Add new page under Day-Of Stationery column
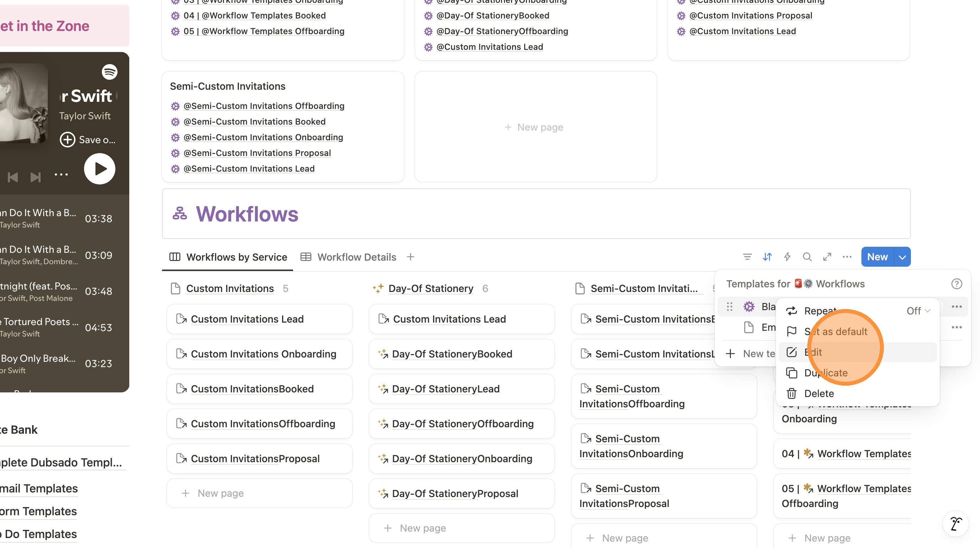Viewport: 980px width, 548px height. [x=462, y=528]
